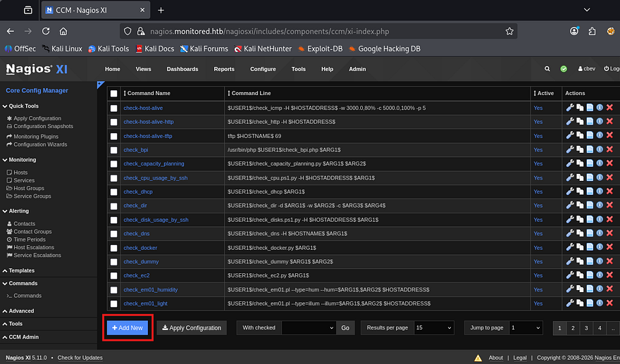Click the copy icon for check_bpi command
Image resolution: width=620 pixels, height=364 pixels.
[580, 150]
